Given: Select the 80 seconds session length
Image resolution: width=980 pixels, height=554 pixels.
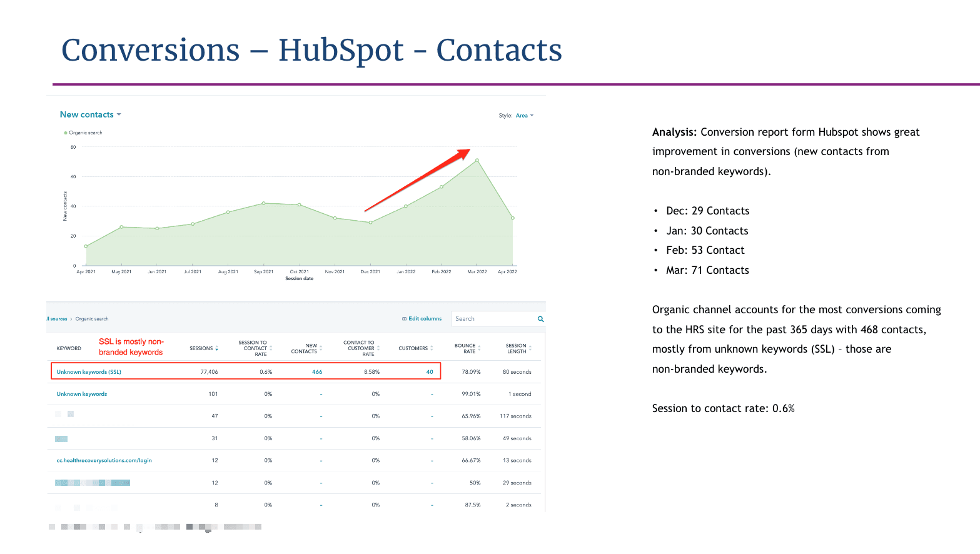Looking at the screenshot, I should click(517, 372).
